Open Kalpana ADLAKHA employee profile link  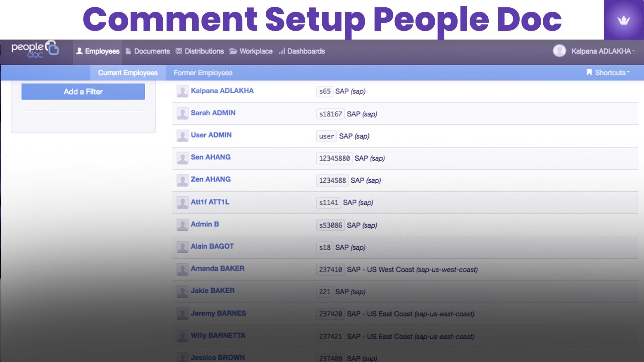pos(222,91)
